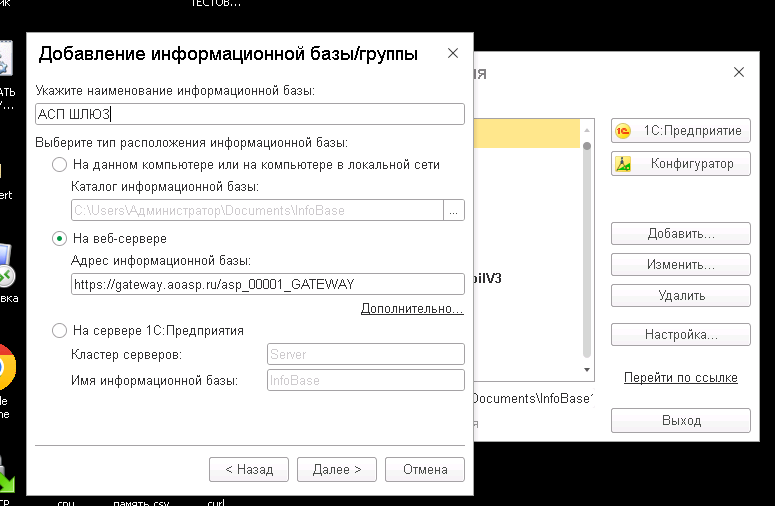This screenshot has height=506, width=775.
Task: Click 'Добавить...' in the launcher window
Action: [681, 234]
